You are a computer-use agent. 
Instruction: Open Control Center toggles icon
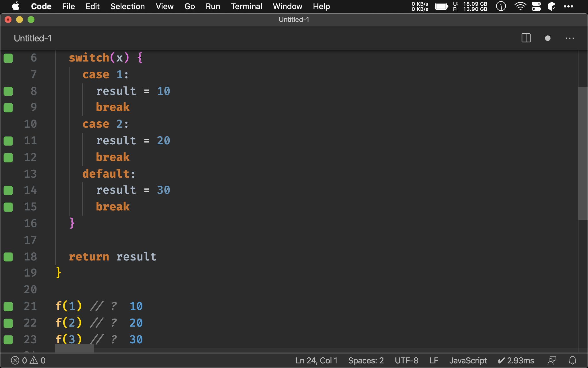(x=536, y=6)
